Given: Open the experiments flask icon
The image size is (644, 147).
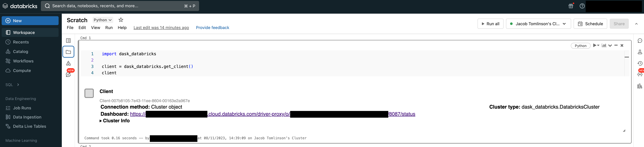Looking at the screenshot, I should 640,52.
